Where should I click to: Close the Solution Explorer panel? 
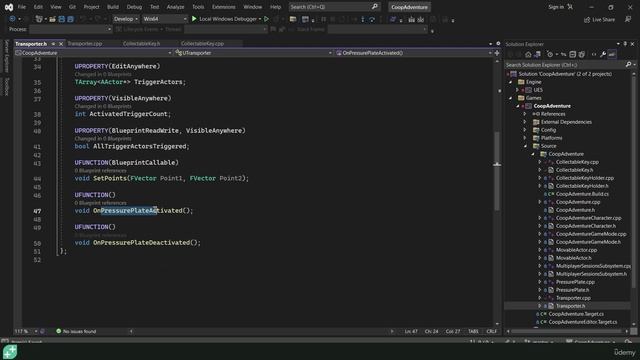(632, 44)
